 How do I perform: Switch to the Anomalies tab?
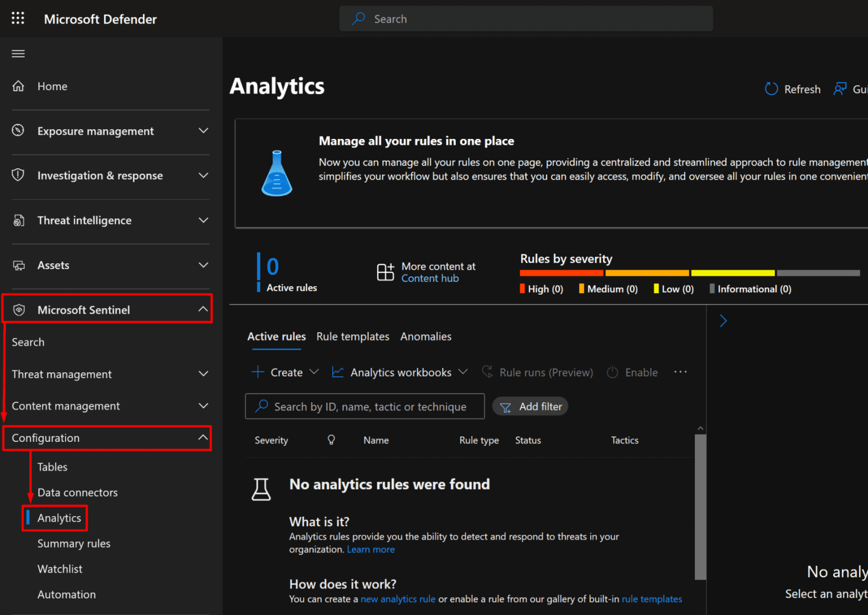tap(426, 337)
